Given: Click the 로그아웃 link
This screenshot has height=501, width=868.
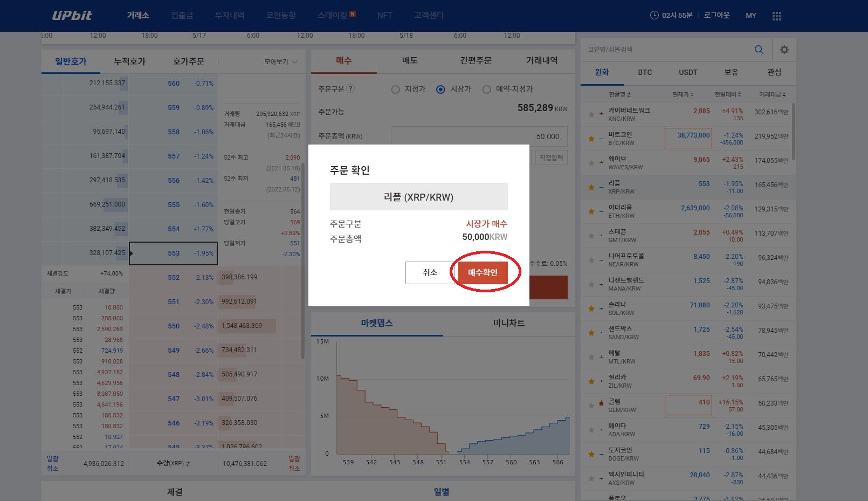Looking at the screenshot, I should tap(717, 15).
